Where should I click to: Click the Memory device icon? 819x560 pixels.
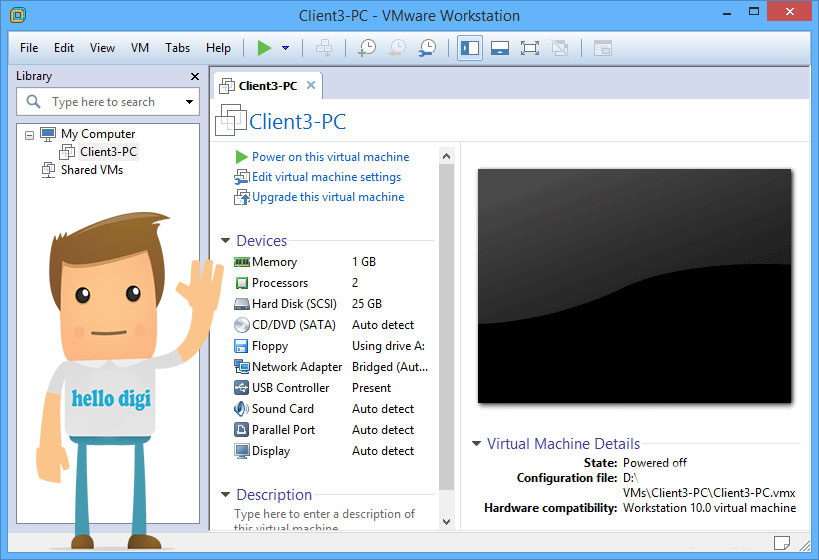tap(241, 262)
